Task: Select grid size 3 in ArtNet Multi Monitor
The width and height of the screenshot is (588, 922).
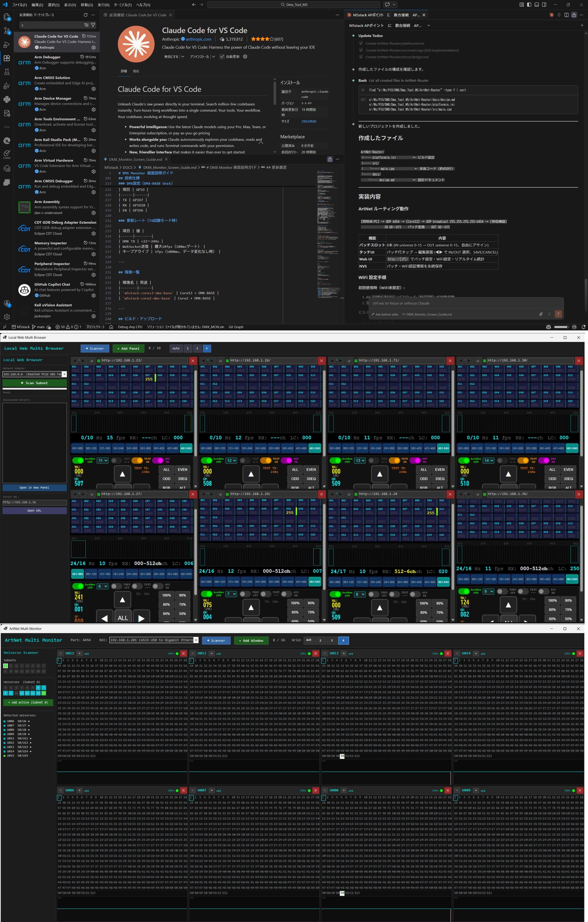Action: click(332, 640)
